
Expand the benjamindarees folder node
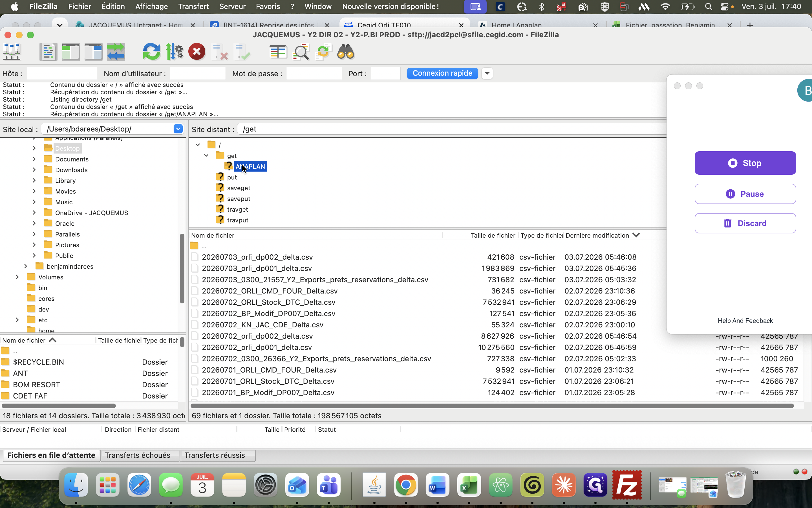point(26,266)
